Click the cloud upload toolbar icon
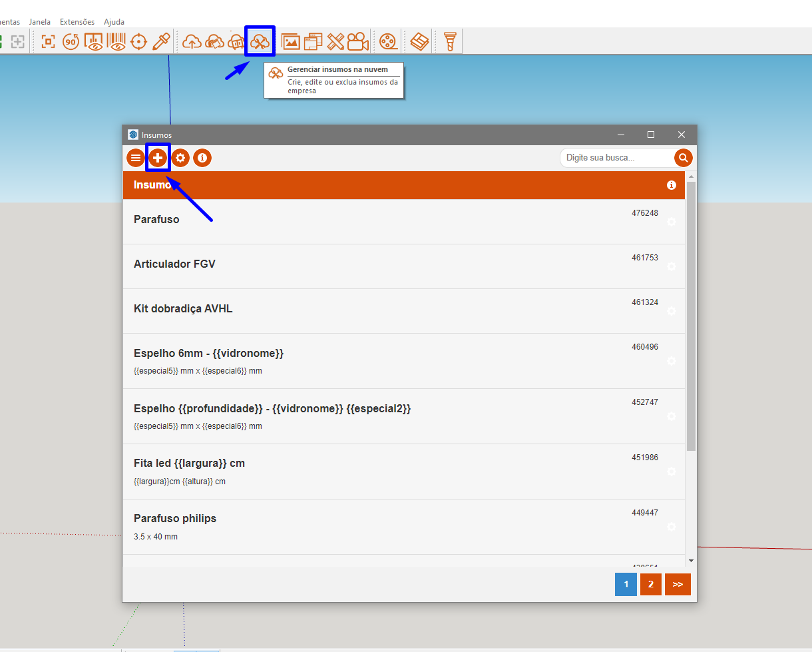 coord(192,42)
